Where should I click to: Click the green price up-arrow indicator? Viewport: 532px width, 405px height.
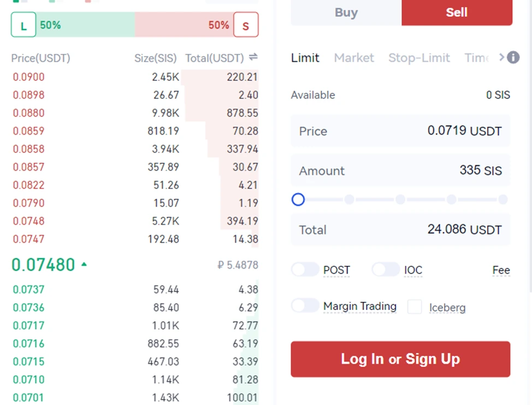[x=84, y=264]
